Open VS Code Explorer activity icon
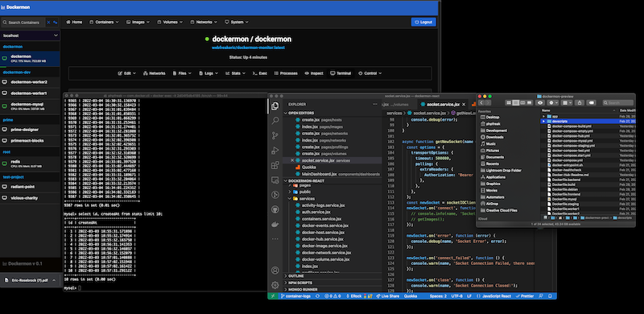Screen dimensions: 644x314 click(275, 106)
